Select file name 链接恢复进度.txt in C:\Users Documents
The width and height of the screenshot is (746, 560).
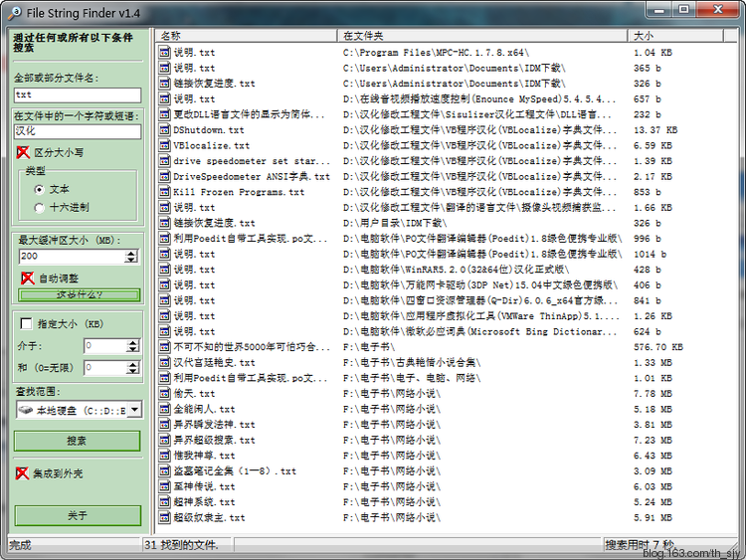point(214,84)
